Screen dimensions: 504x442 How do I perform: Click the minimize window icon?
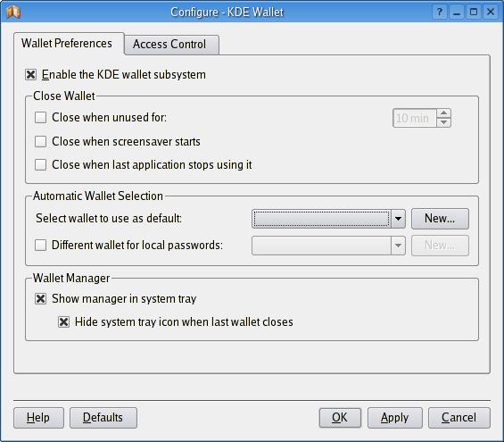457,13
